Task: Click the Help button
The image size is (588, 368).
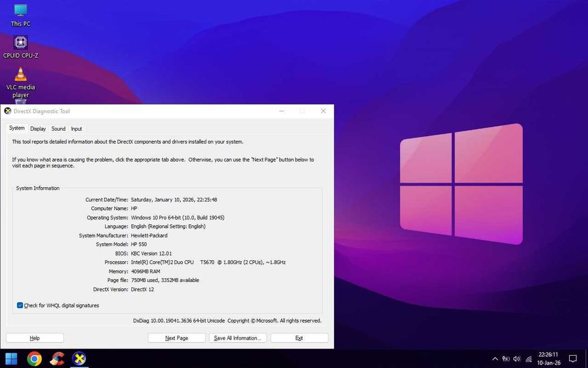Action: pyautogui.click(x=35, y=338)
